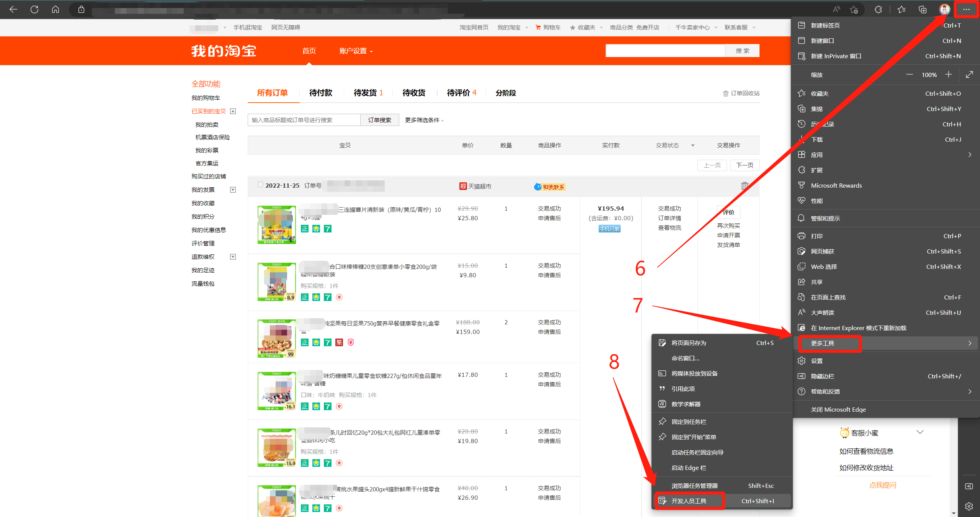The image size is (980, 517).
Task: Open 更多筛选条件 dropdown
Action: tap(424, 120)
